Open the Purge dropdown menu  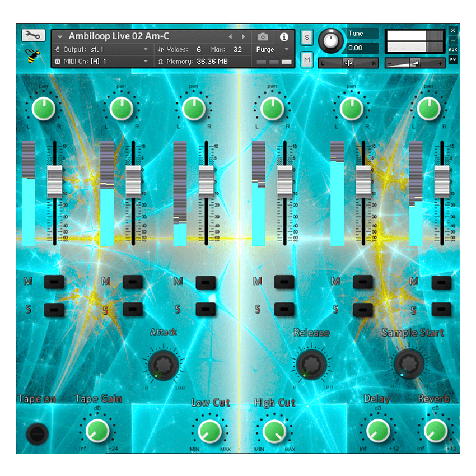coord(273,49)
